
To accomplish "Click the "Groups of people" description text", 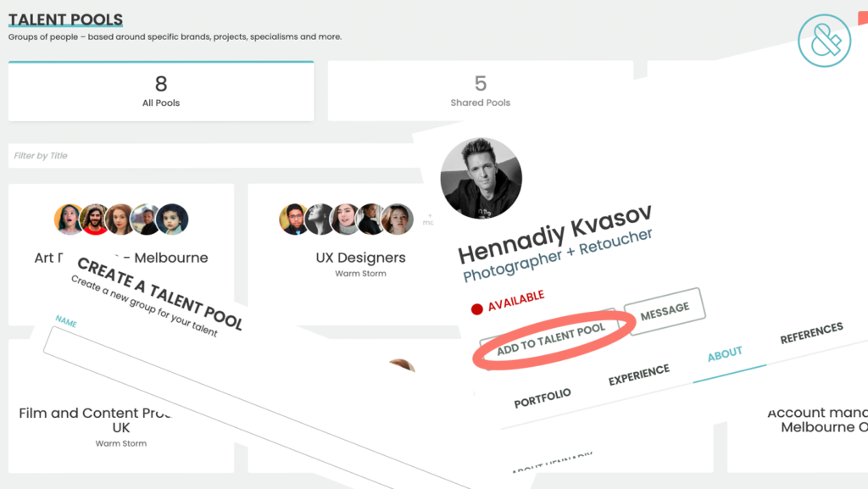I will pos(175,37).
